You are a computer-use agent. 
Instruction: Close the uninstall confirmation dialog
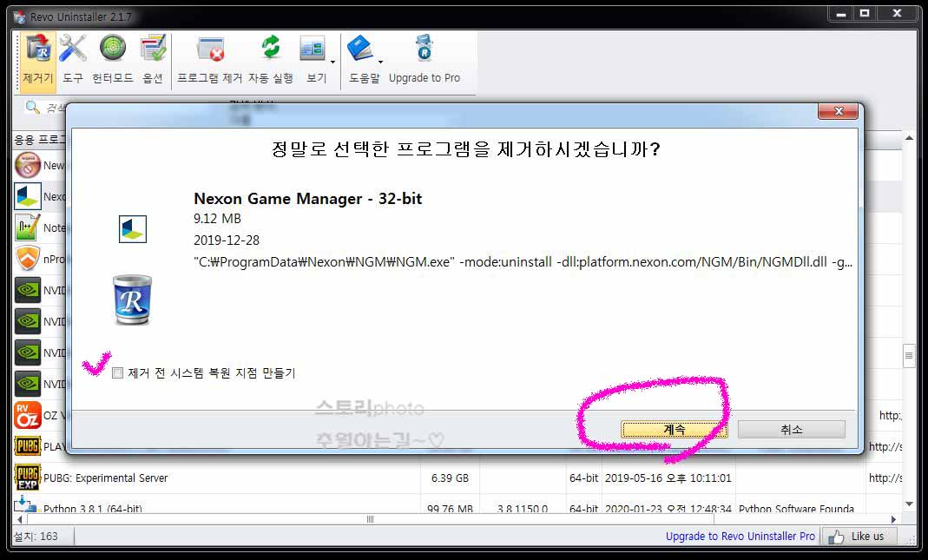[838, 111]
